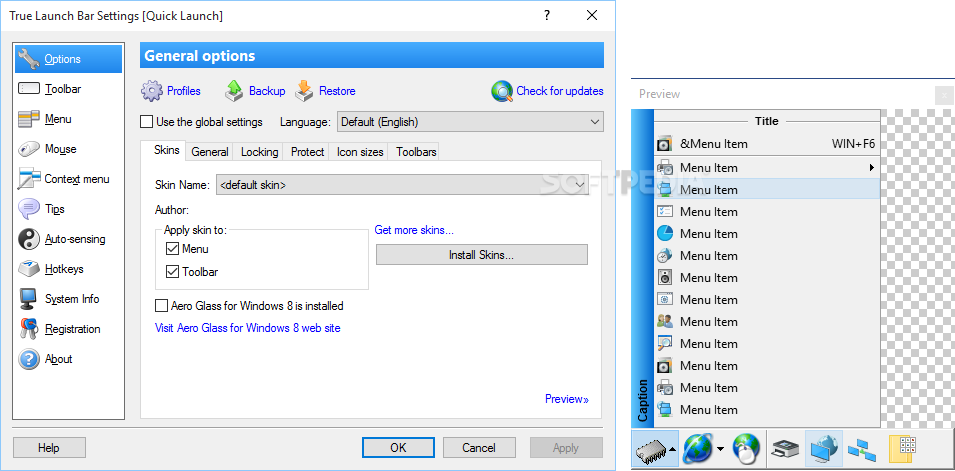This screenshot has width=955, height=471.
Task: Select preview Menu Item with gear window icon
Action: click(x=767, y=299)
